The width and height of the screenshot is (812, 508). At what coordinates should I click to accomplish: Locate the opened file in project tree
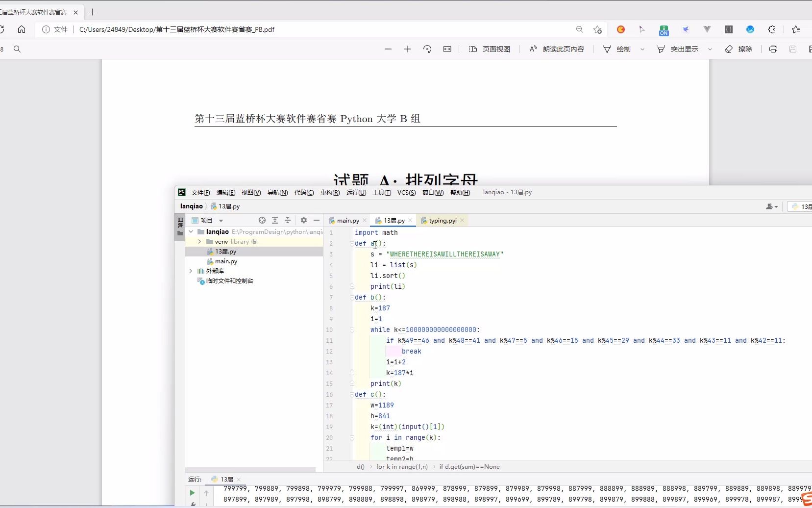[x=262, y=221]
